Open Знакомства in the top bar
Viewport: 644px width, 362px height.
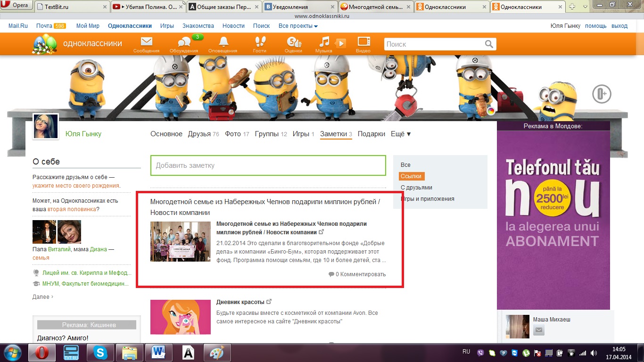(198, 26)
